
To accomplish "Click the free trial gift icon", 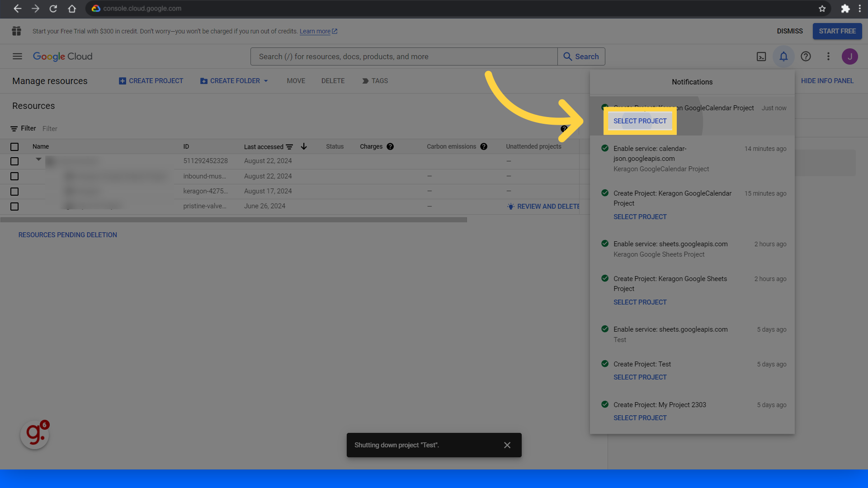I will coord(17,31).
